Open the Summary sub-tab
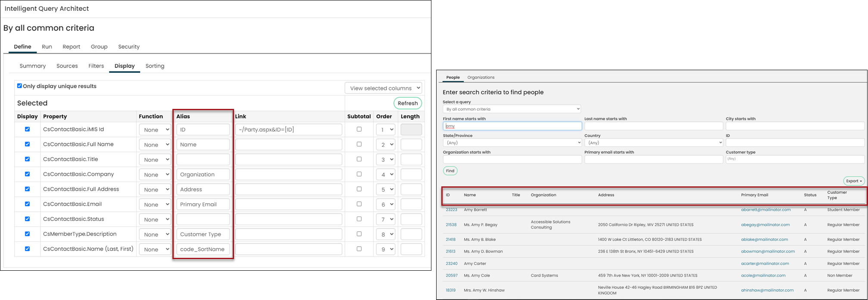Image resolution: width=868 pixels, height=300 pixels. 33,66
